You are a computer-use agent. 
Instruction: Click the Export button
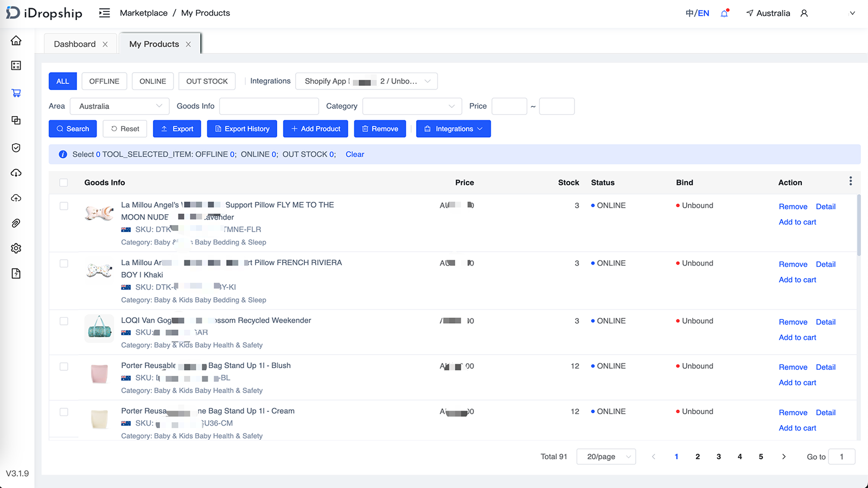pos(177,129)
